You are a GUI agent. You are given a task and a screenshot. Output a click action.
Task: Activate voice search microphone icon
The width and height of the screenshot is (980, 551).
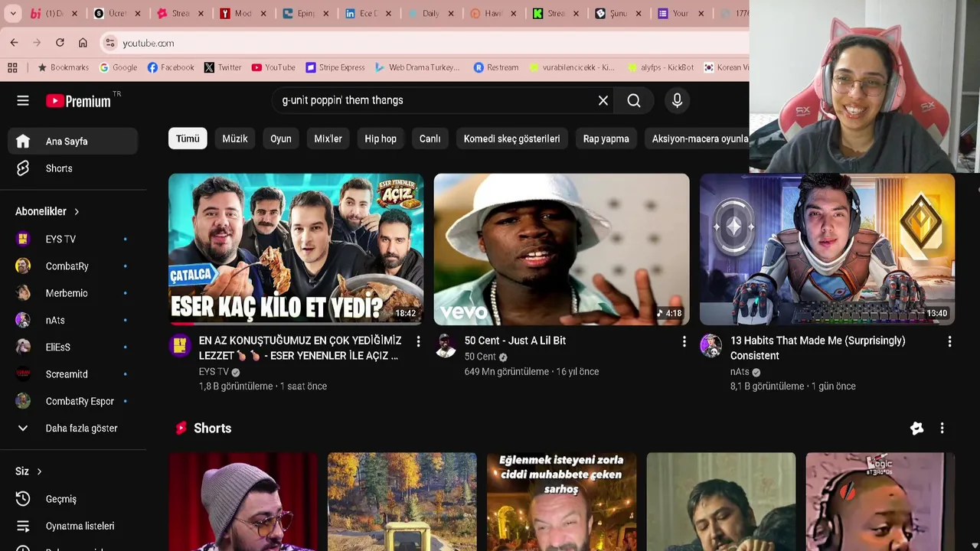(x=677, y=100)
